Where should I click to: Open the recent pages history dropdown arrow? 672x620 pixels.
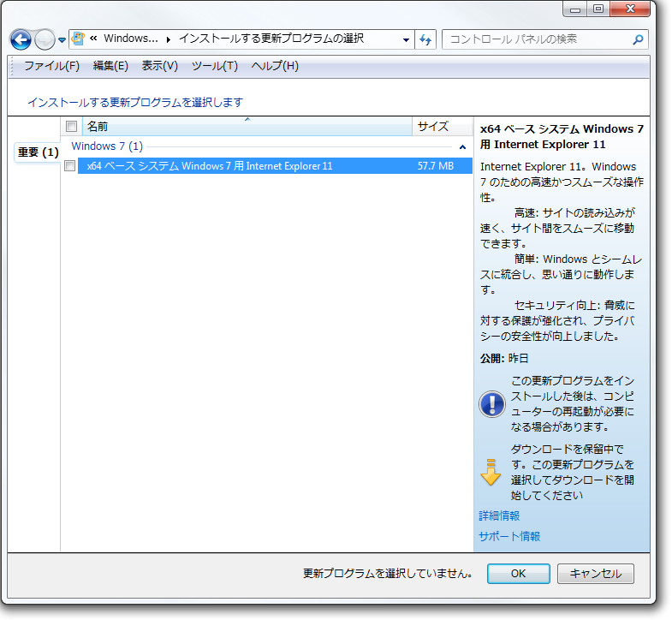point(62,40)
